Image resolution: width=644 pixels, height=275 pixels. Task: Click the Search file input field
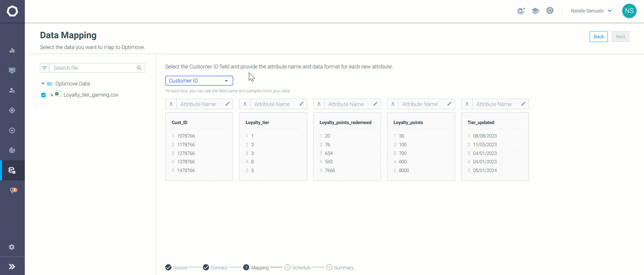(x=97, y=68)
